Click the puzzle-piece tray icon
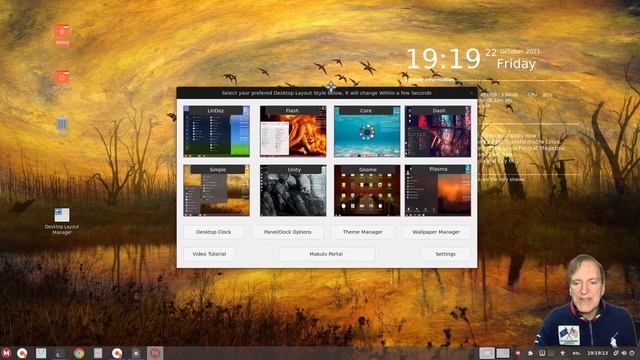 531,353
